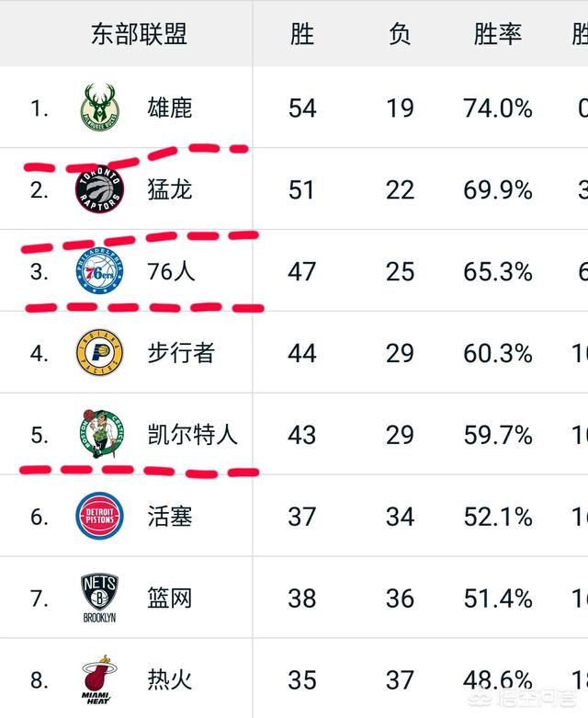Select the 热火 win percentage 48.6%

pyautogui.click(x=498, y=679)
